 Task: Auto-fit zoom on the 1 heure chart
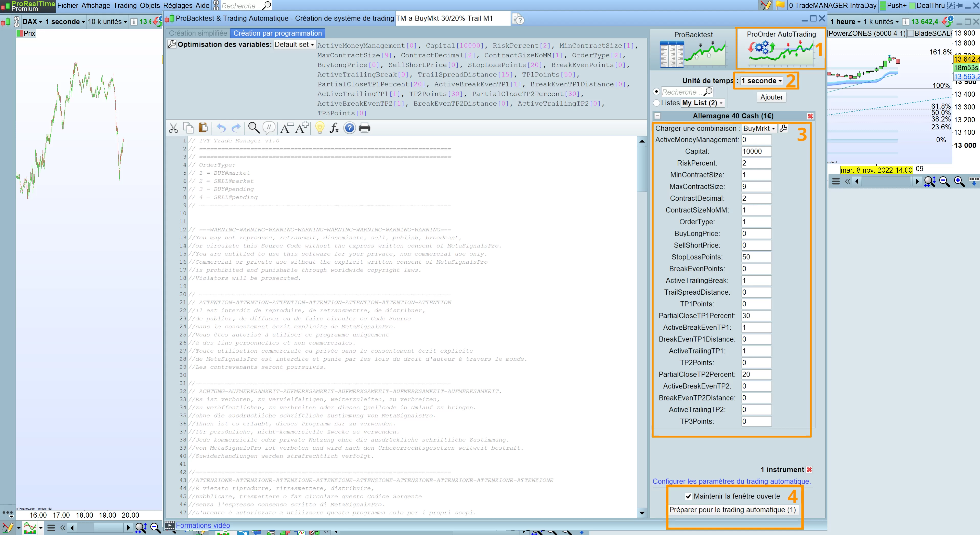point(929,182)
